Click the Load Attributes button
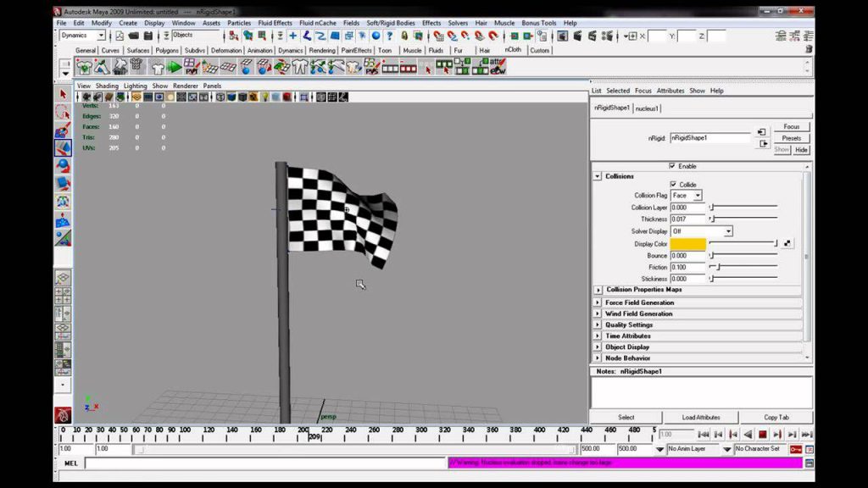Viewport: 868px width, 488px height. click(x=701, y=418)
